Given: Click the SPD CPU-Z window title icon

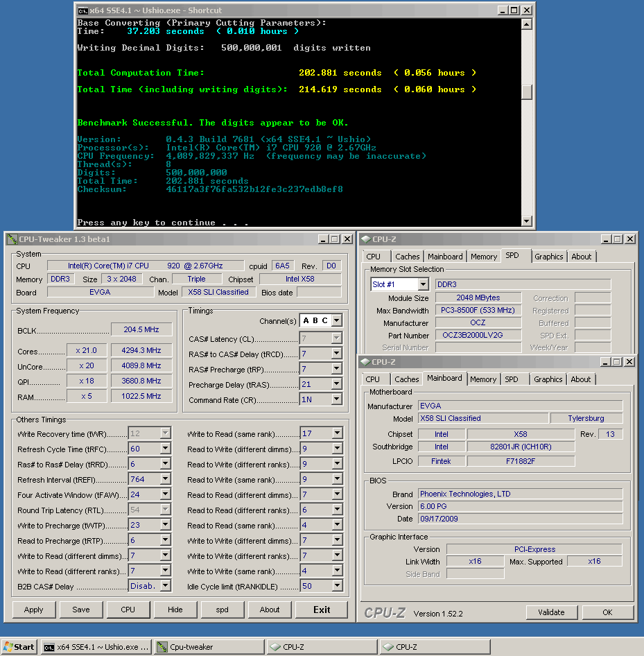Looking at the screenshot, I should point(365,239).
